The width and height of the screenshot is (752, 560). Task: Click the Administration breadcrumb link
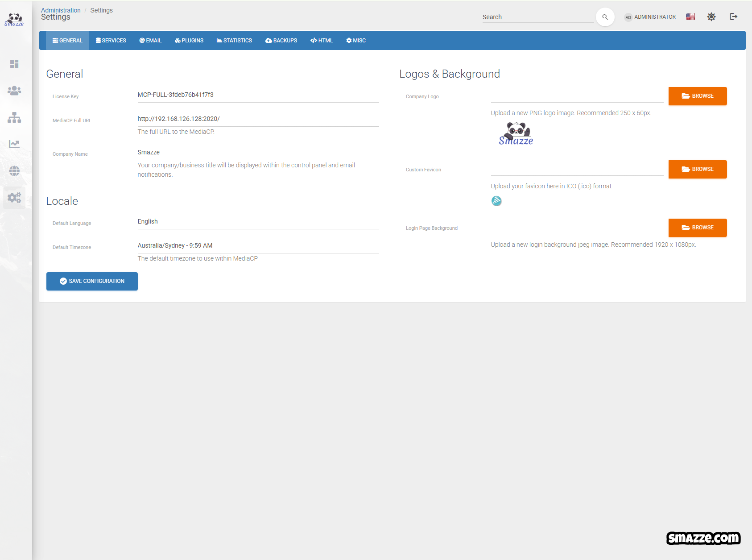(61, 10)
